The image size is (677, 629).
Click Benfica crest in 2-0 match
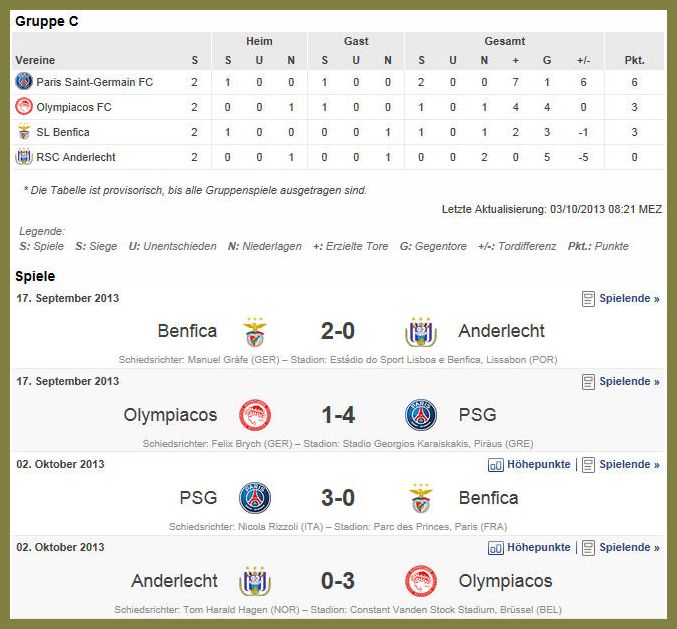click(x=255, y=332)
